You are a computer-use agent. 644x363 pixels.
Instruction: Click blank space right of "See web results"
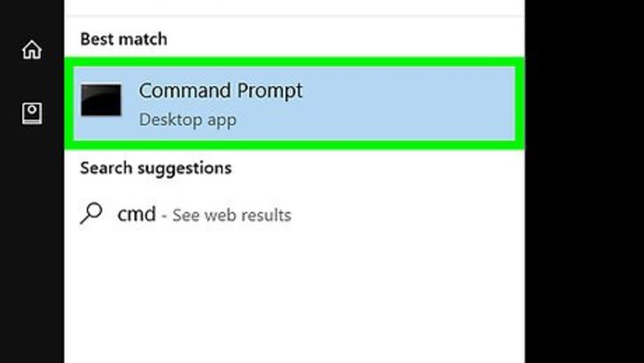pyautogui.click(x=405, y=215)
